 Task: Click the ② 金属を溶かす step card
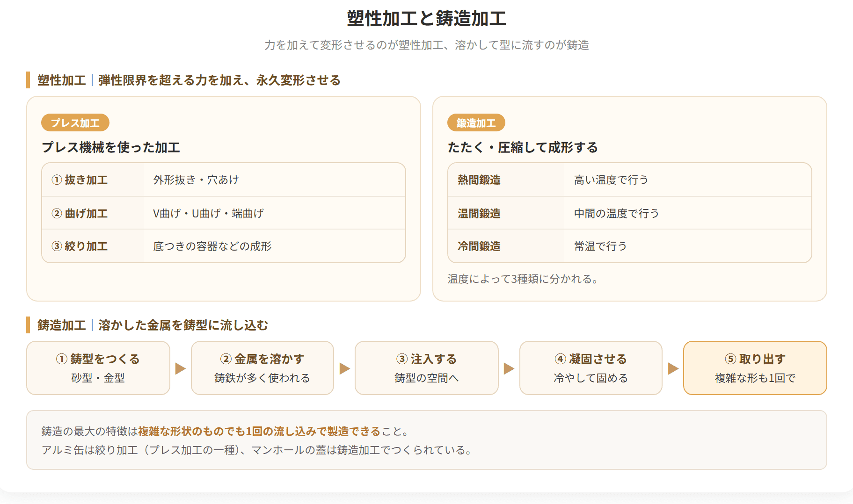coord(262,368)
